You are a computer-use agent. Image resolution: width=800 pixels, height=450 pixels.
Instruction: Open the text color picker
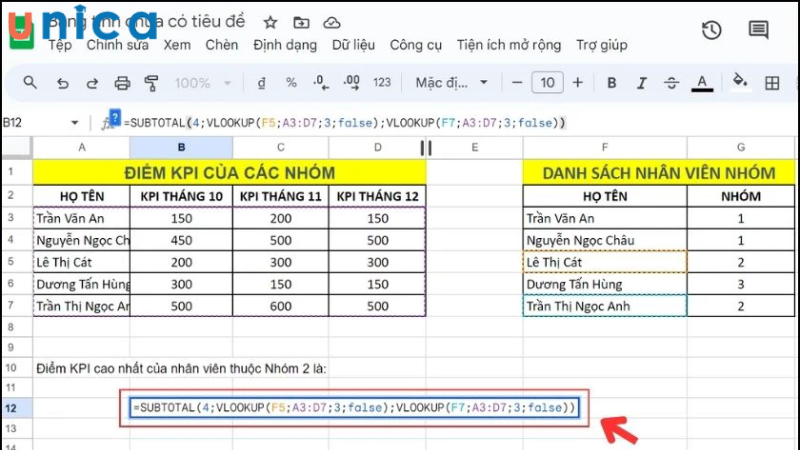[x=702, y=83]
